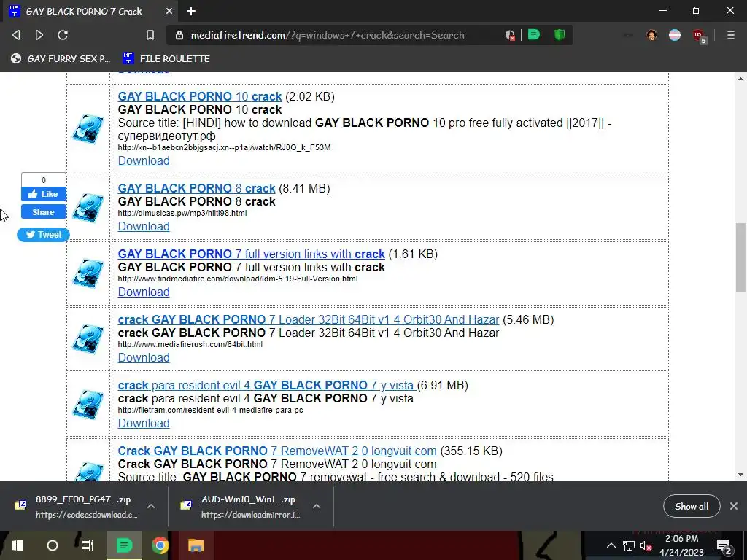Open the green chat-bubble extension in address bar
Image resolution: width=747 pixels, height=560 pixels.
pos(534,35)
